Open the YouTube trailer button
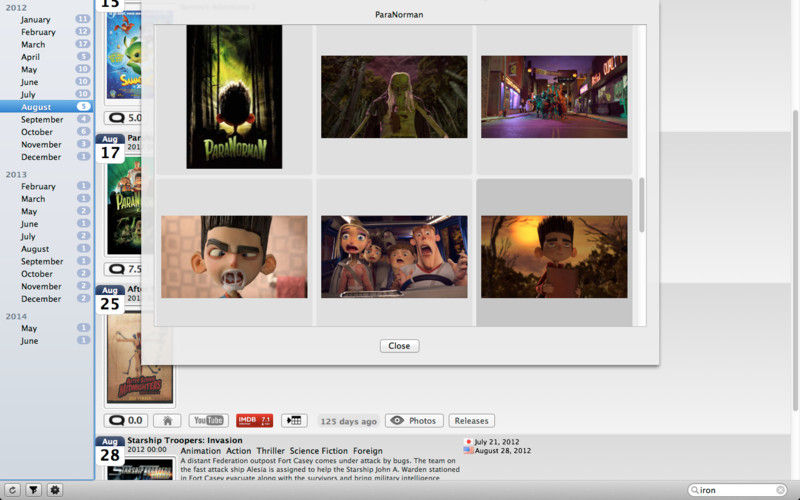Image resolution: width=800 pixels, height=500 pixels. click(x=209, y=421)
